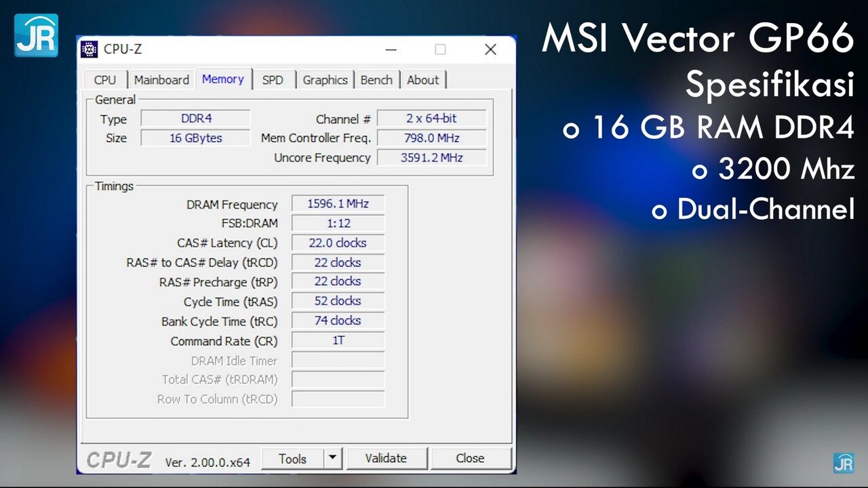Image resolution: width=868 pixels, height=488 pixels.
Task: Stay on the Memory tab
Action: 223,79
